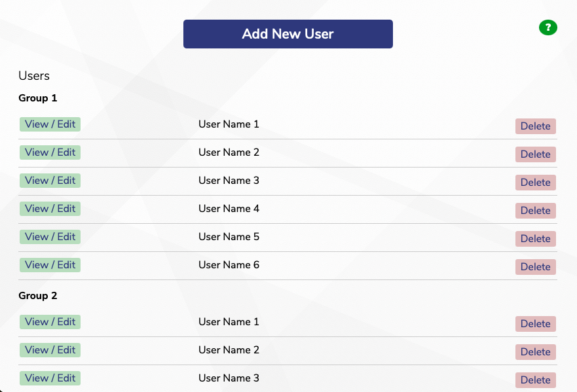Delete User Name 1 in Group 1
The height and width of the screenshot is (392, 577).
(x=535, y=126)
